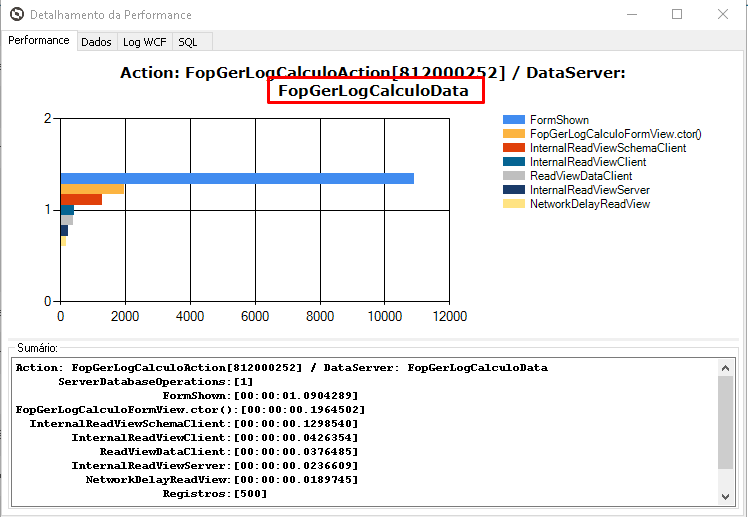Click the FormShown:[00:00:01.0904289] summary line
Image resolution: width=748 pixels, height=517 pixels.
260,395
